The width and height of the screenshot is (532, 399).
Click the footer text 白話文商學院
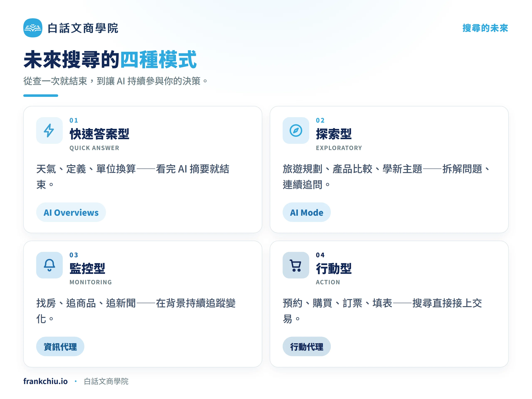106,382
